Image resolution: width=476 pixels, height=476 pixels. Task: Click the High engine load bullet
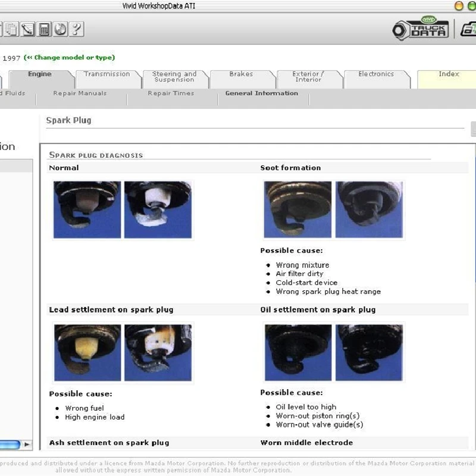[95, 417]
